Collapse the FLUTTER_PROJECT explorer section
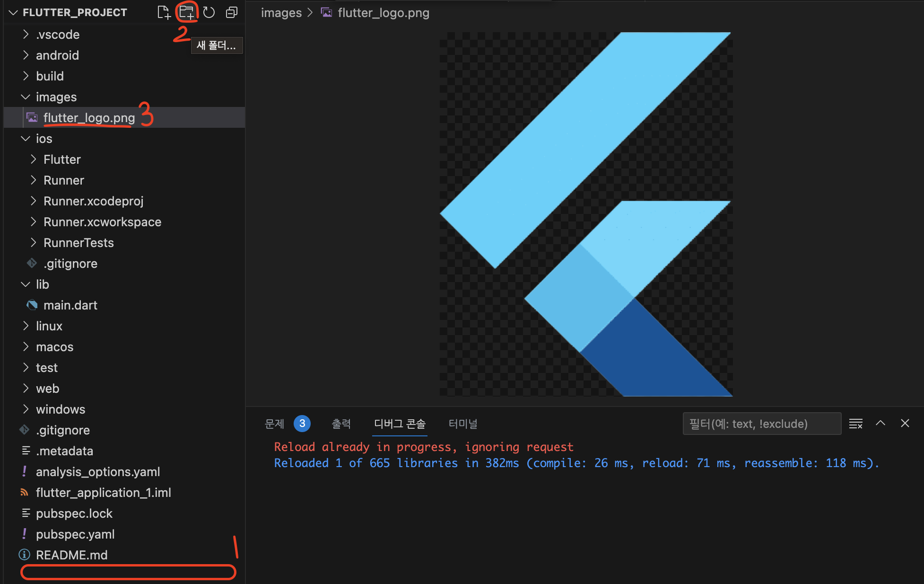The width and height of the screenshot is (924, 584). pyautogui.click(x=74, y=12)
